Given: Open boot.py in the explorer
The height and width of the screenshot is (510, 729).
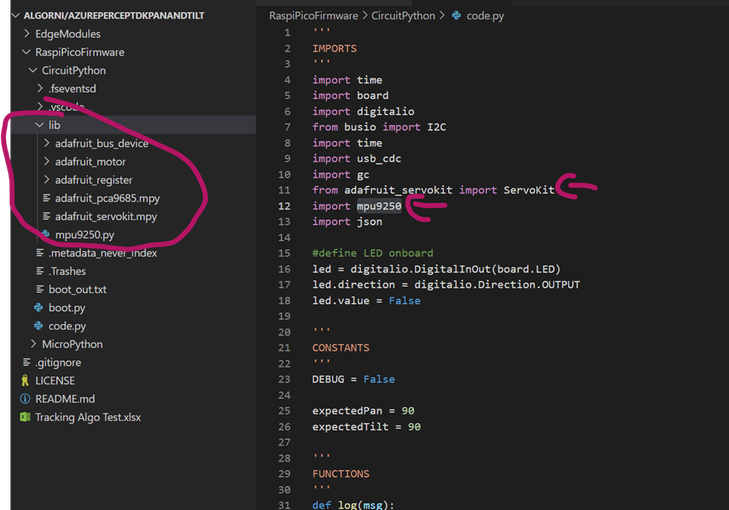Looking at the screenshot, I should point(67,308).
